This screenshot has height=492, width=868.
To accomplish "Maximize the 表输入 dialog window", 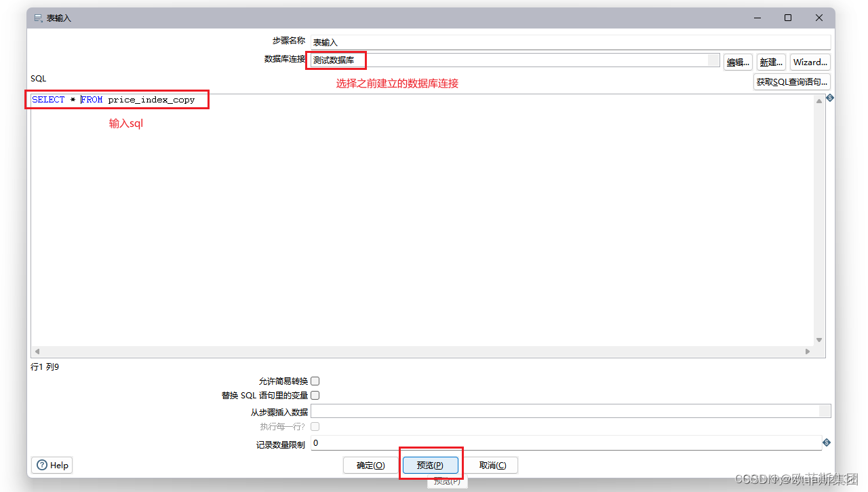I will (788, 18).
